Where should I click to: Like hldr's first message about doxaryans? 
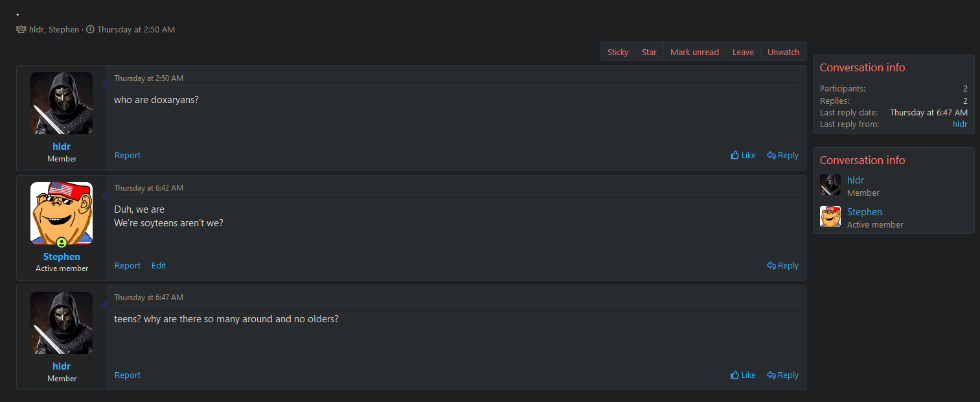[x=743, y=156]
